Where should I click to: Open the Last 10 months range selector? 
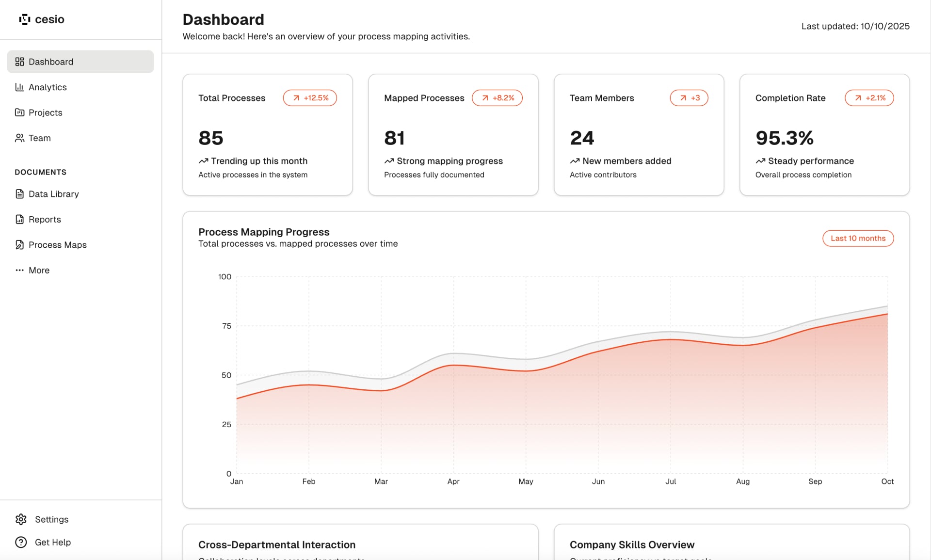[x=858, y=239]
